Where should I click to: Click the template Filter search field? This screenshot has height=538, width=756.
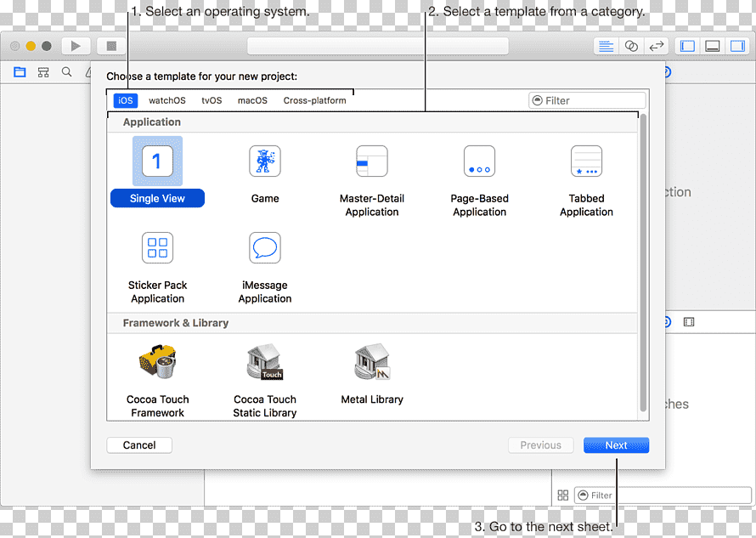[587, 100]
